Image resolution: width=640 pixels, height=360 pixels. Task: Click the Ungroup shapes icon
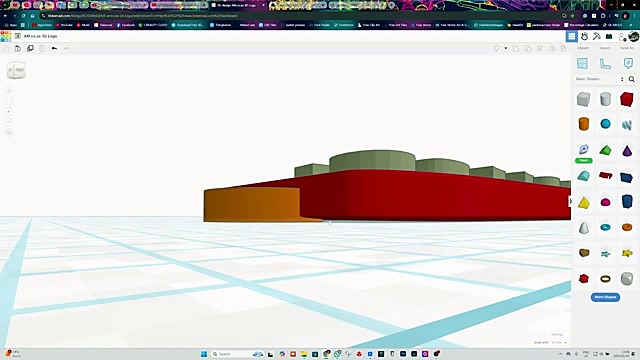coord(528,49)
